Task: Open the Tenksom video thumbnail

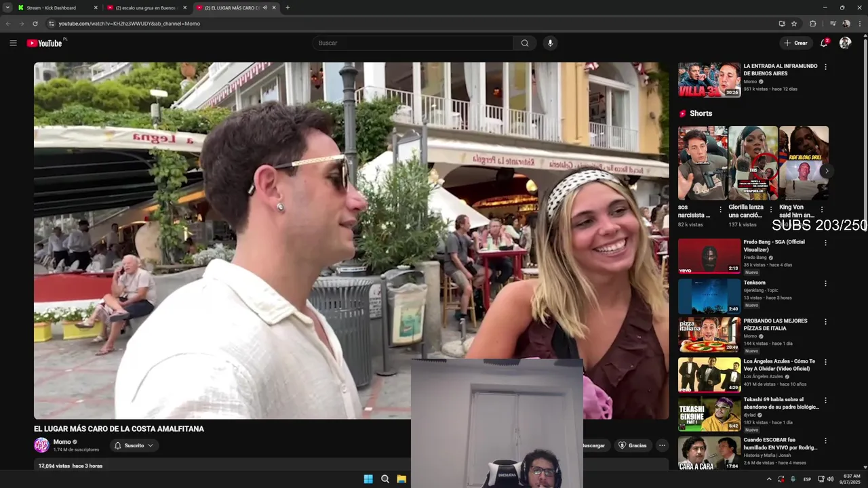Action: (709, 296)
